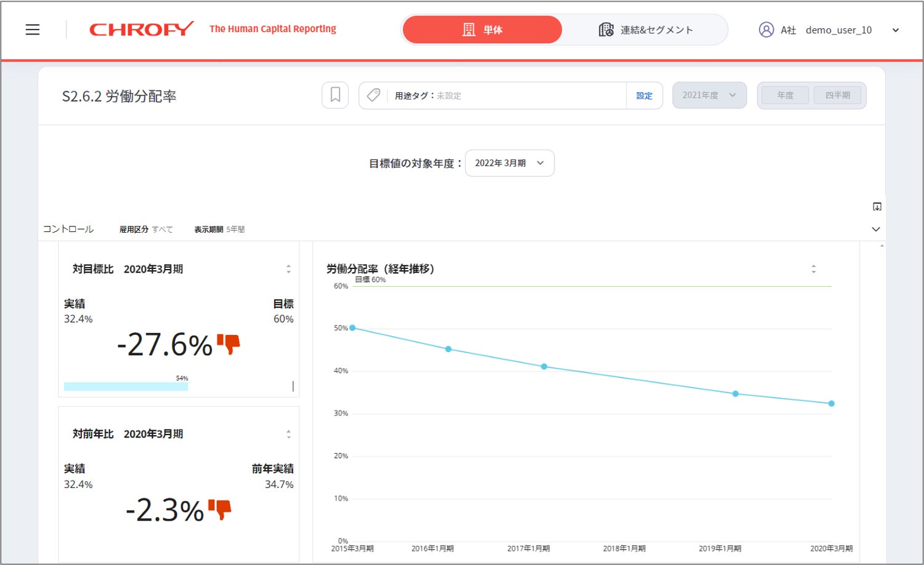The height and width of the screenshot is (565, 924).
Task: Open the target year 2022年 3月期 dropdown
Action: [x=509, y=163]
